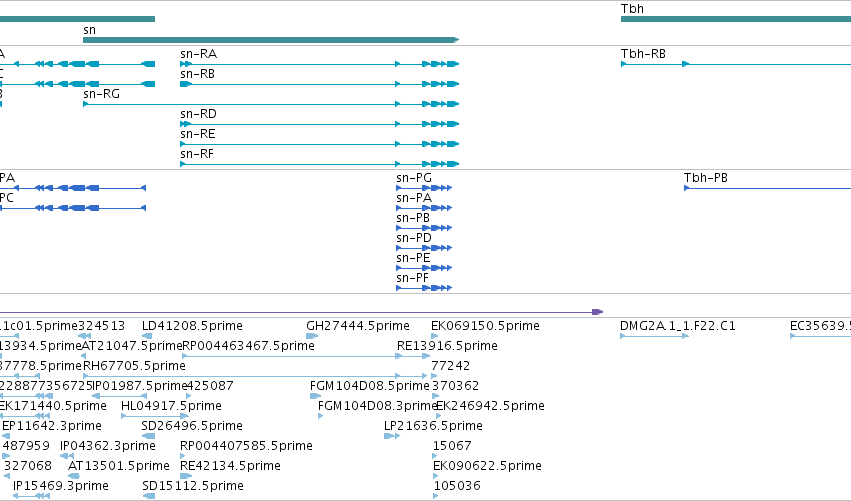Click EST FGM104D08.3prime
The width and height of the screenshot is (851, 501).
377,407
